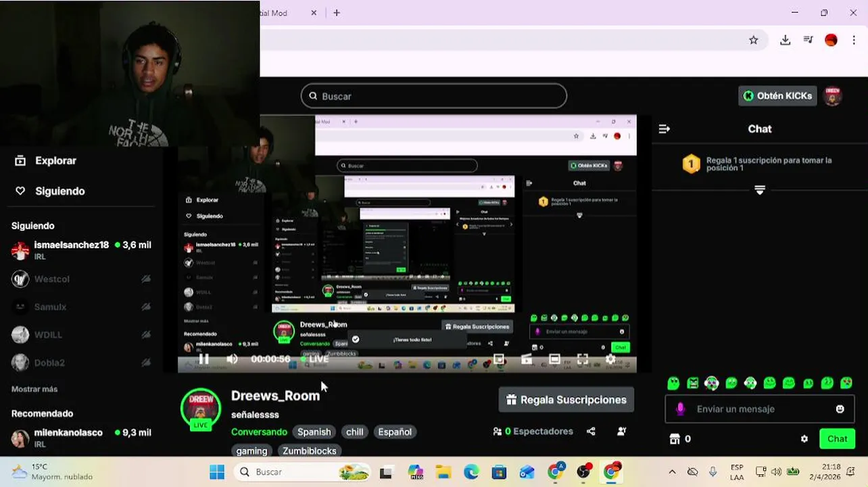Open the volume control in the system tray
Image resolution: width=868 pixels, height=487 pixels.
coord(776,472)
